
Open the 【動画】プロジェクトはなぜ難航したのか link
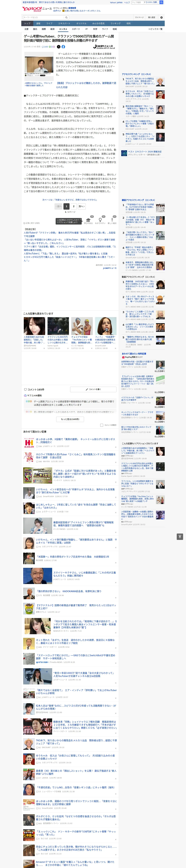[86, 85]
